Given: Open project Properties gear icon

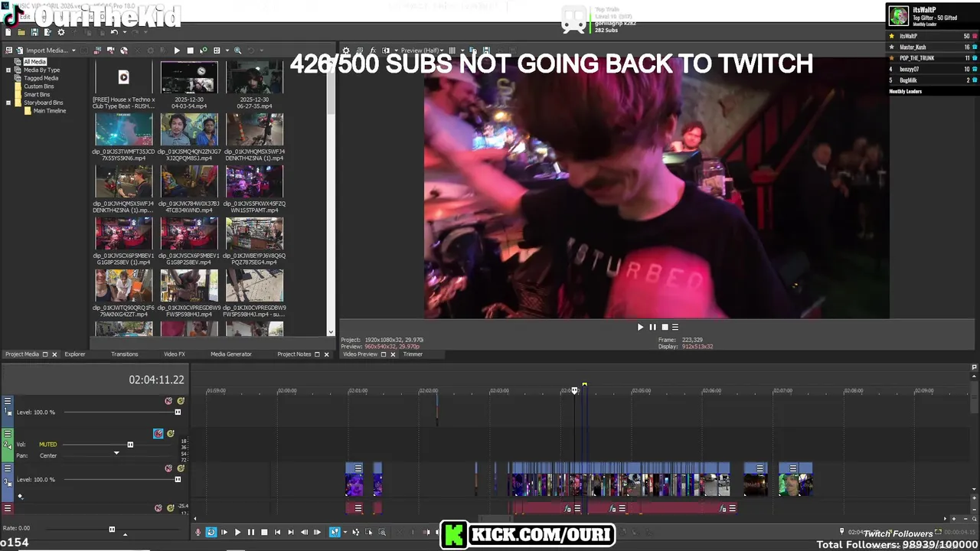Looking at the screenshot, I should coord(61,32).
